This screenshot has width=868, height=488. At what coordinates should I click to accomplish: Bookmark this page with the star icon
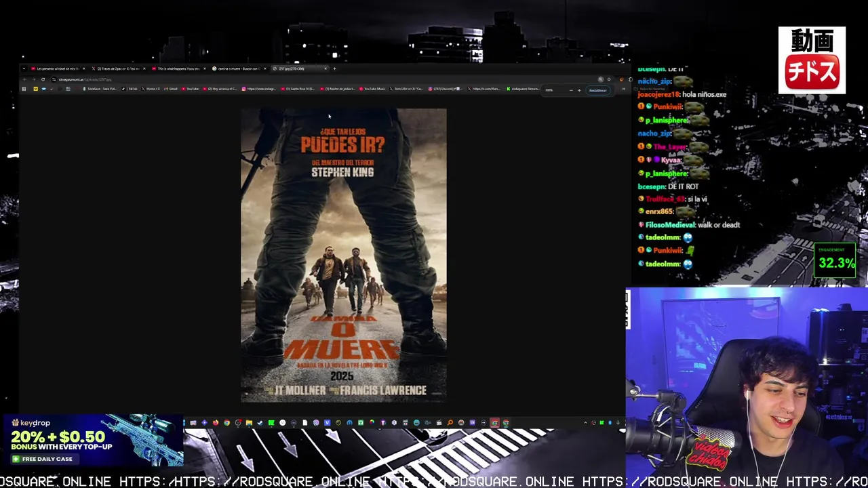(x=608, y=79)
